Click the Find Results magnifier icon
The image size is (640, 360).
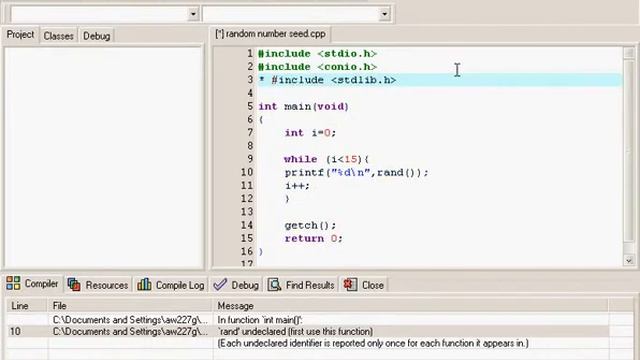click(274, 284)
